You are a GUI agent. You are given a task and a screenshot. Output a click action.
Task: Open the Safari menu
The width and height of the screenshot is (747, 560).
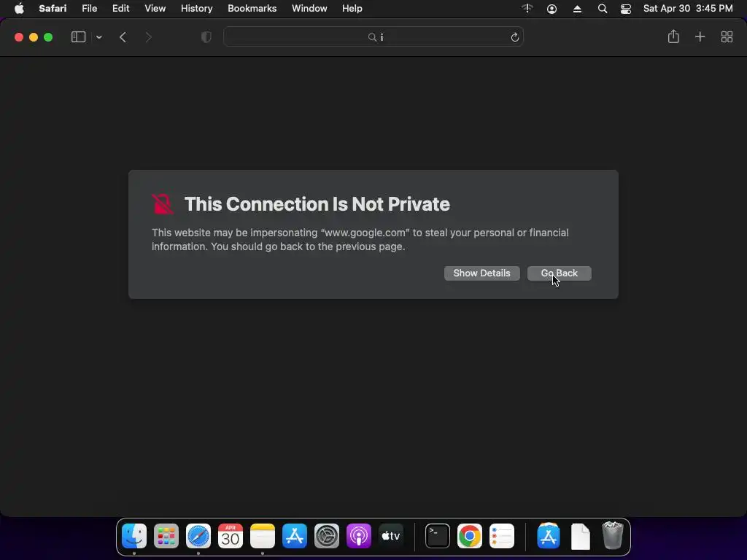point(53,9)
